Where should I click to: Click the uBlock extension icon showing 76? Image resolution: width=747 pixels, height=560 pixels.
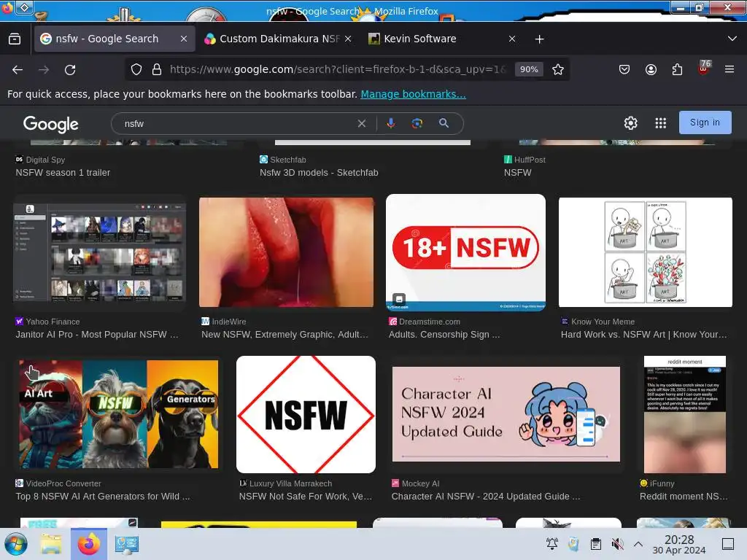pyautogui.click(x=704, y=68)
